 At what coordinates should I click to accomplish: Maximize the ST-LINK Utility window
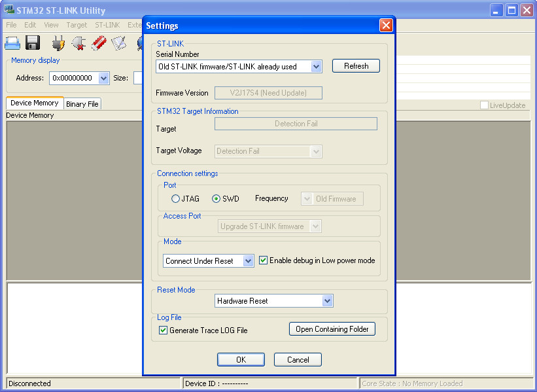coord(511,10)
